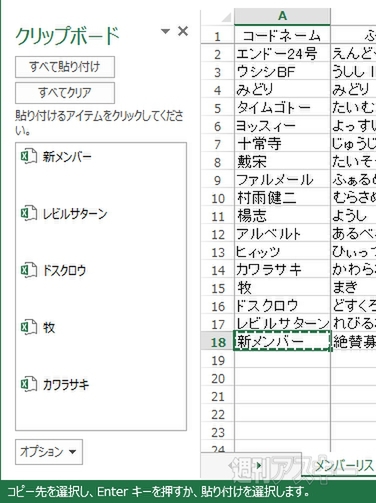Click the Excel icon beside レビルサターン clipboard item

point(29,214)
